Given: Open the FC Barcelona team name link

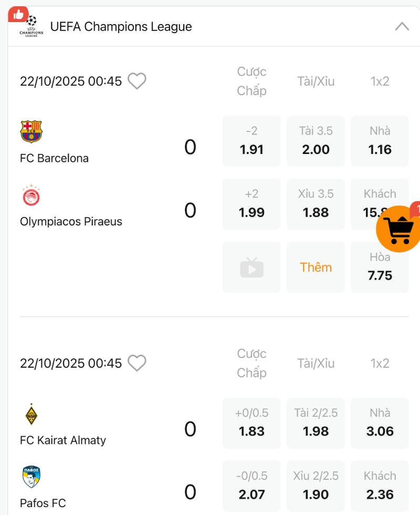Looking at the screenshot, I should pyautogui.click(x=54, y=158).
